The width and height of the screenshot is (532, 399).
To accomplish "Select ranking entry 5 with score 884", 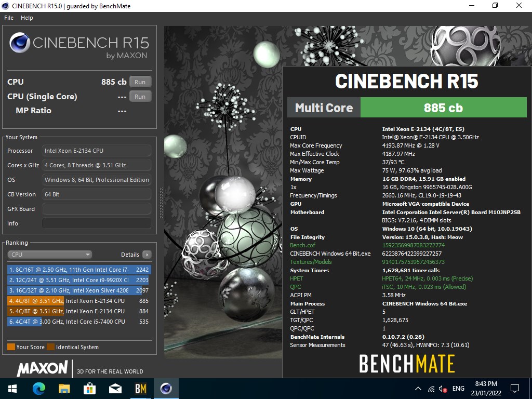I will pos(78,311).
